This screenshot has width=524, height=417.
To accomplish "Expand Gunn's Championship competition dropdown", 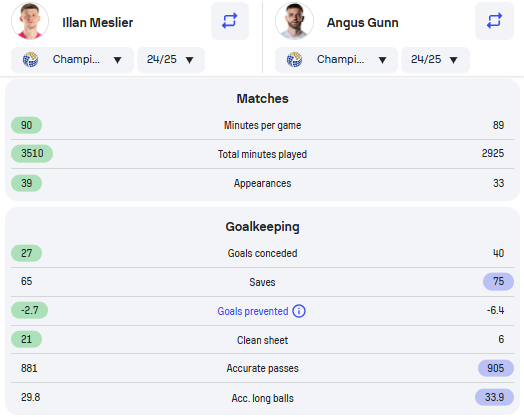I will (336, 60).
